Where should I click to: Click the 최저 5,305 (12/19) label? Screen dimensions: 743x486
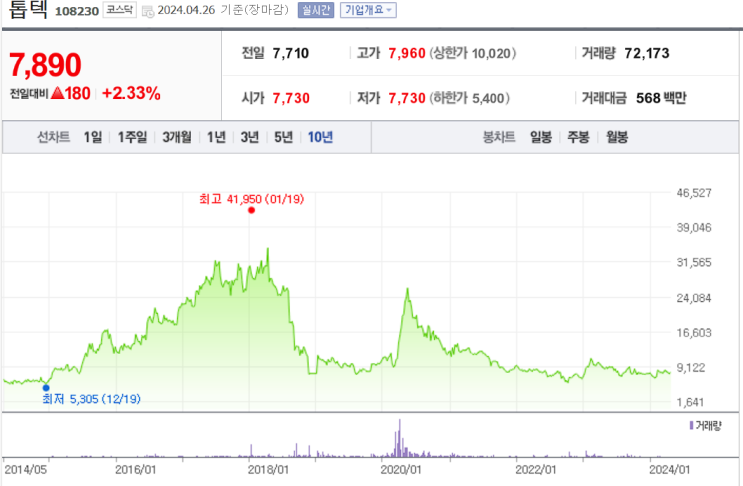[91, 399]
